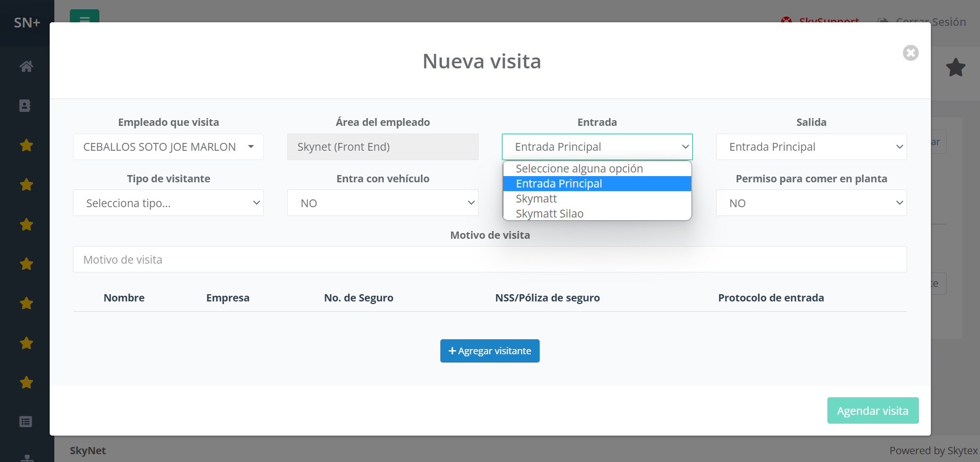Open the list icon in sidebar
The width and height of the screenshot is (980, 462).
[26, 422]
